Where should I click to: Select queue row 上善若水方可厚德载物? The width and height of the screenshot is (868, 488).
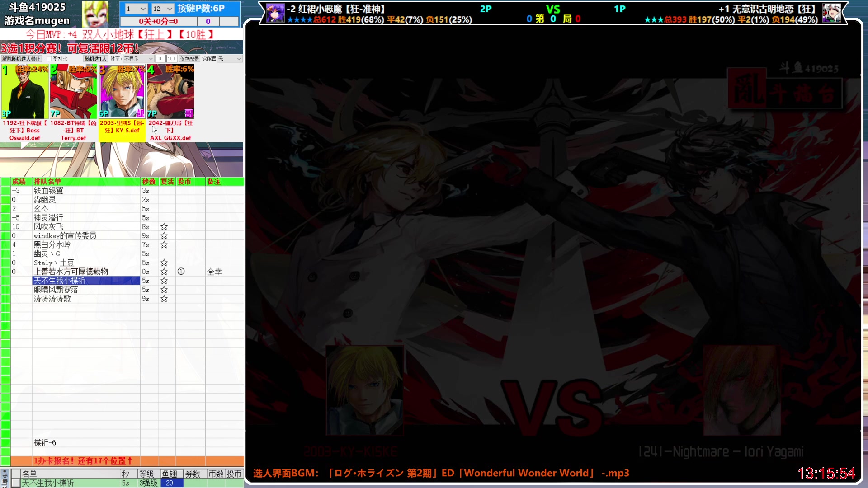tap(86, 272)
